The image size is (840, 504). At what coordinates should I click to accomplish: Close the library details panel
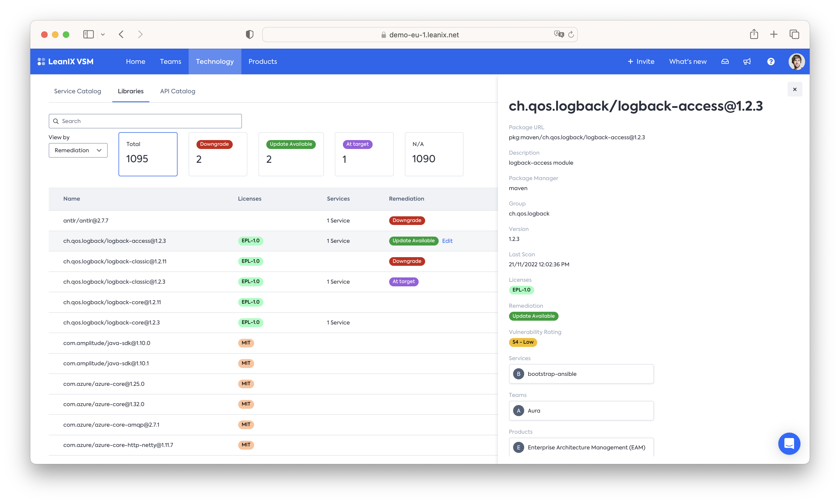(x=795, y=89)
